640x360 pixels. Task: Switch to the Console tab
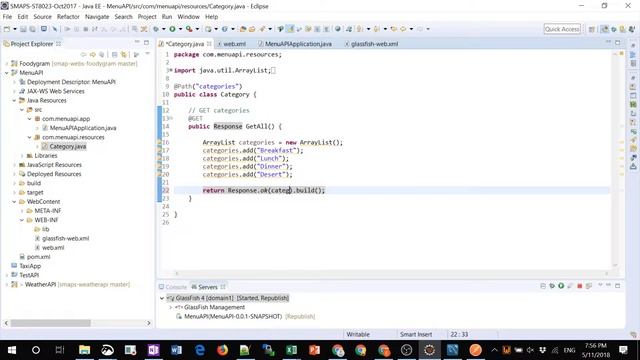173,287
